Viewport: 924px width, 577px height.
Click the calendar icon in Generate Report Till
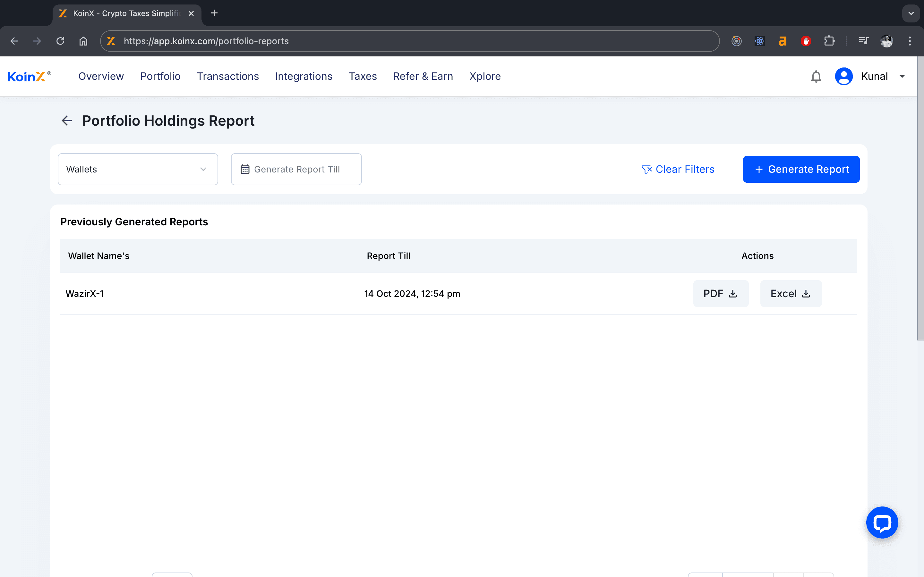point(245,169)
